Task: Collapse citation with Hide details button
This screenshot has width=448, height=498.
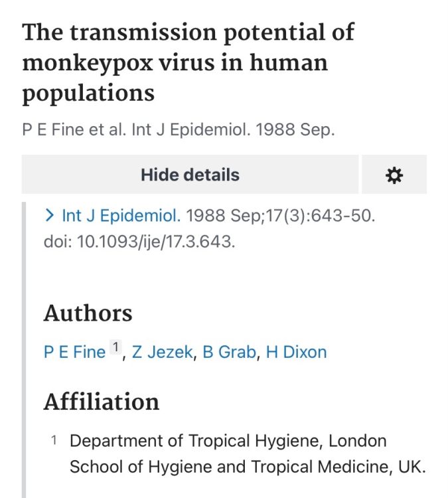Action: (190, 175)
